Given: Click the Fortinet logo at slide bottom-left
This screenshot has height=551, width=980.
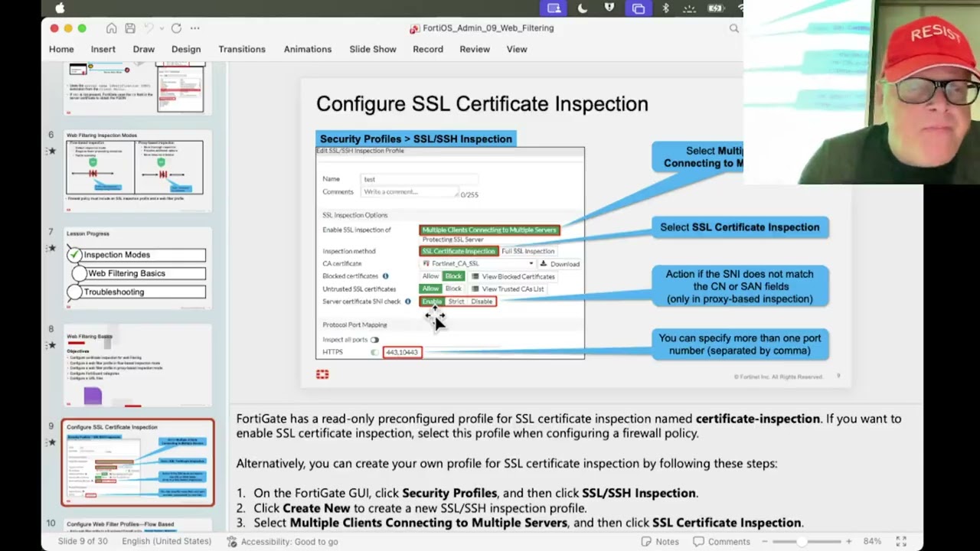Looking at the screenshot, I should [322, 374].
